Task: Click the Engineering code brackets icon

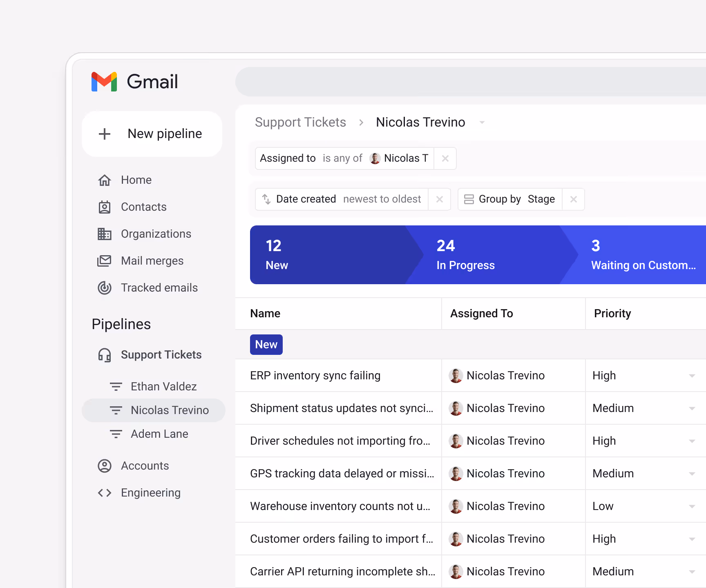Action: [105, 493]
